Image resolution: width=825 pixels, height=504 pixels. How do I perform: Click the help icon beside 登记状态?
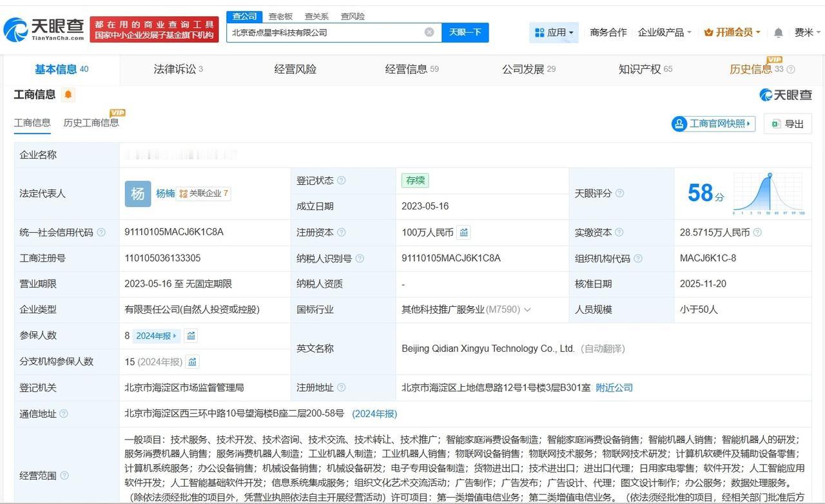click(342, 180)
